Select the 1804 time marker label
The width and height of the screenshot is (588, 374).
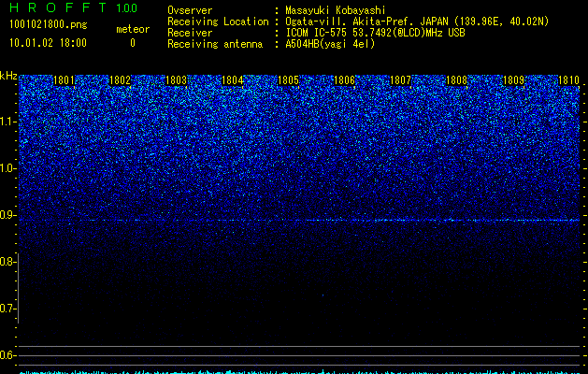[x=233, y=80]
